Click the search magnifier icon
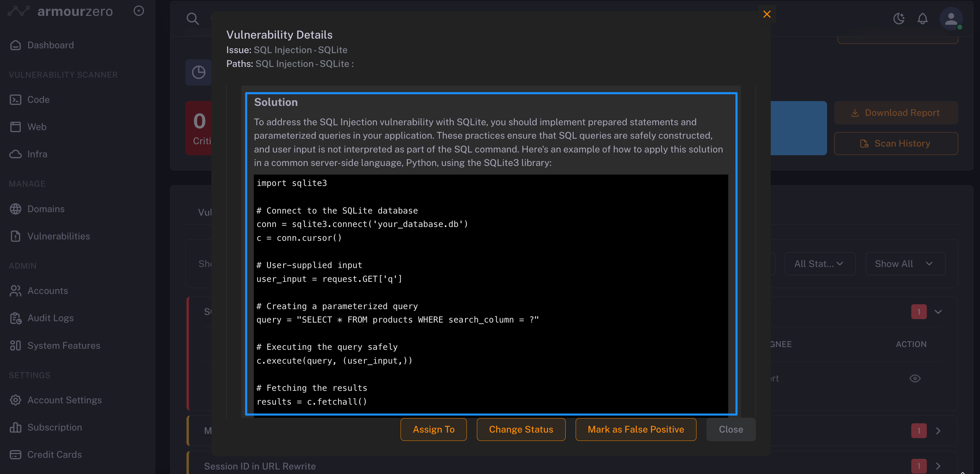The image size is (980, 474). (192, 18)
